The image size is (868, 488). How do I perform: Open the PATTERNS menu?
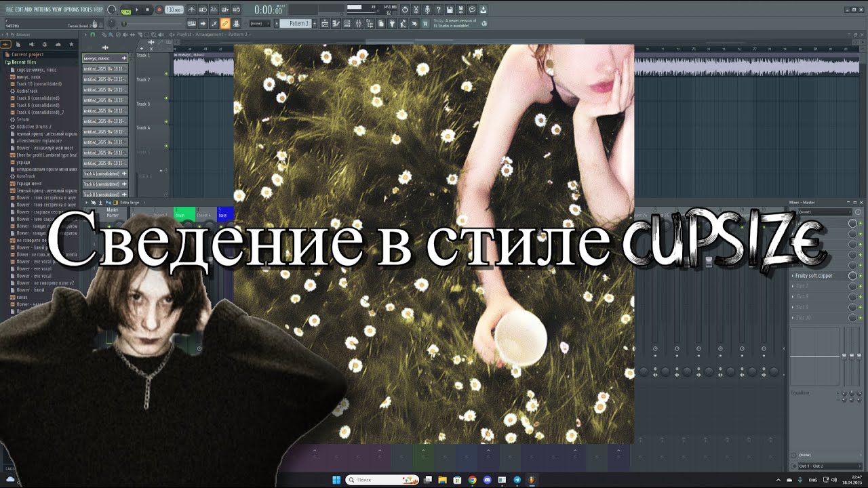coord(41,9)
